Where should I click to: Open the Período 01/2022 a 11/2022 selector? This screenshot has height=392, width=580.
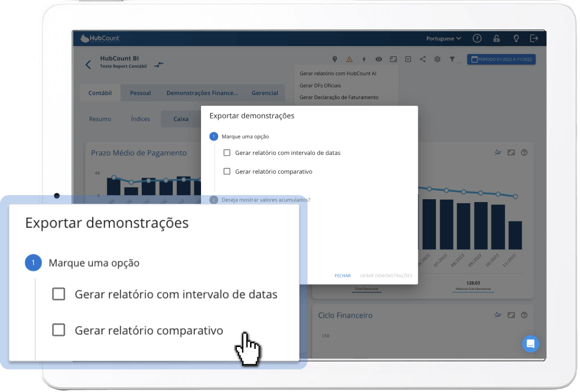click(x=501, y=59)
